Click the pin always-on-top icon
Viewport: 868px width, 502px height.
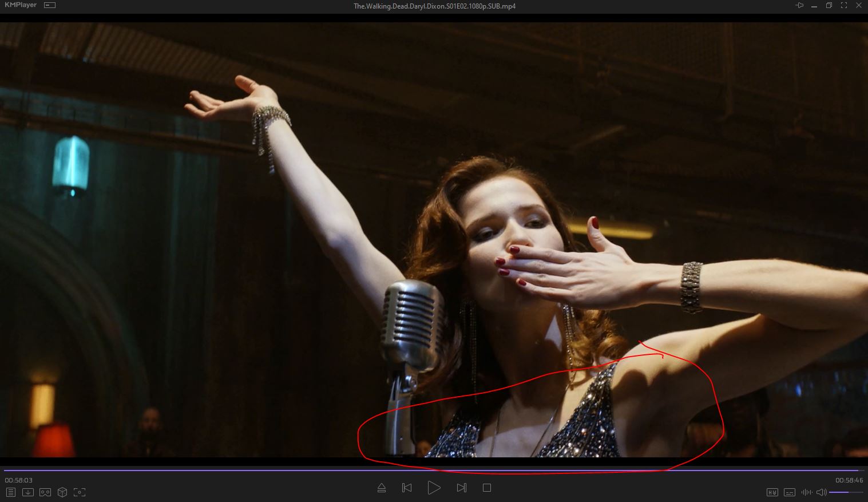click(x=799, y=6)
